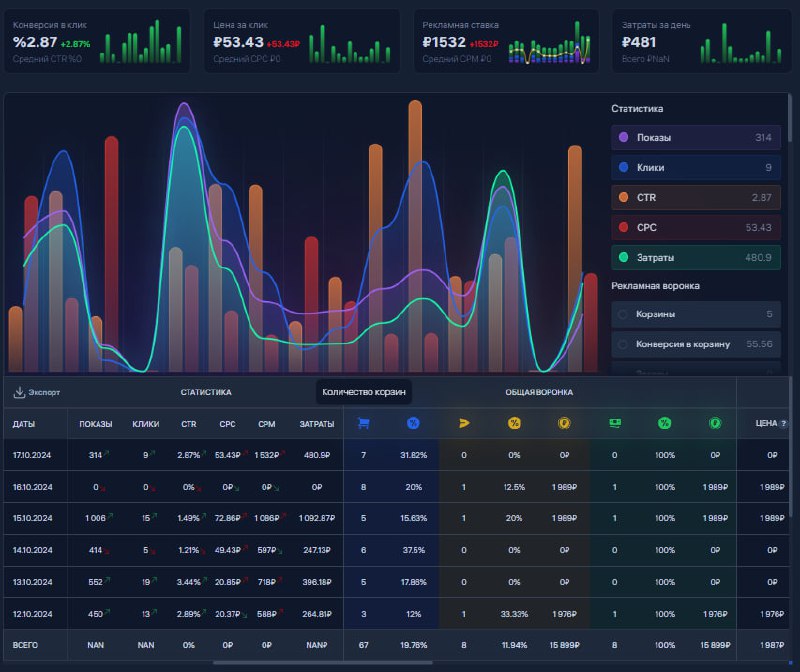Click the blue shopping cart column icon
The width and height of the screenshot is (800, 672).
coord(363,423)
